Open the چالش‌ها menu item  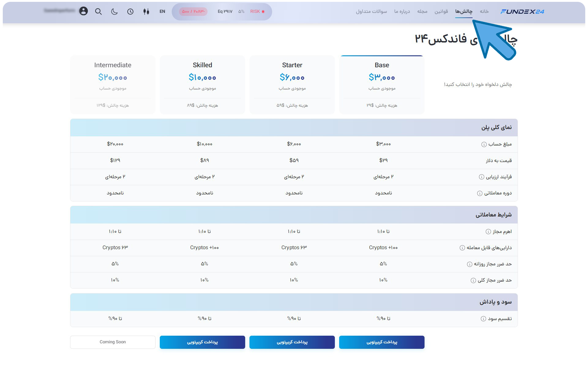(x=464, y=11)
